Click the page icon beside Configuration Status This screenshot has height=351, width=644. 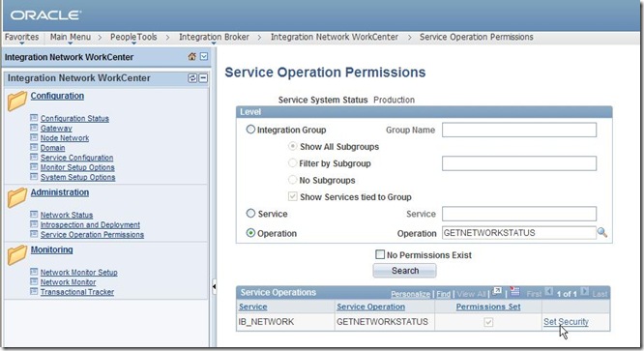point(34,118)
